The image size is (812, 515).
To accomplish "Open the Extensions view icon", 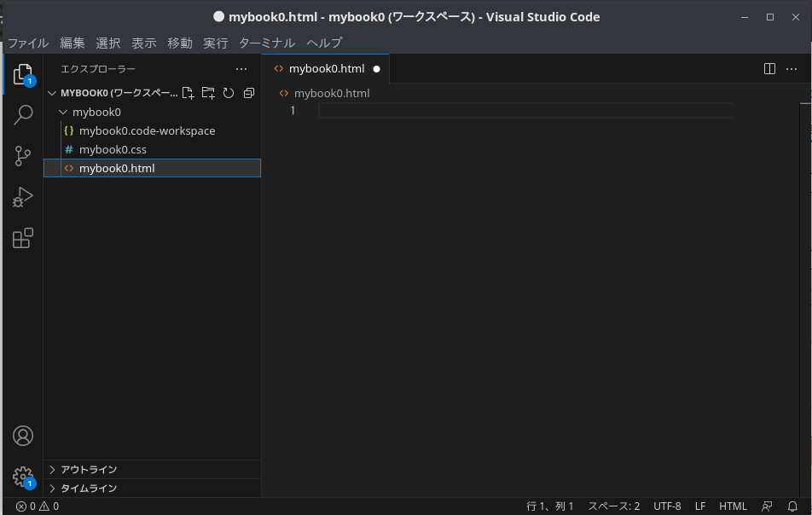I will (23, 238).
